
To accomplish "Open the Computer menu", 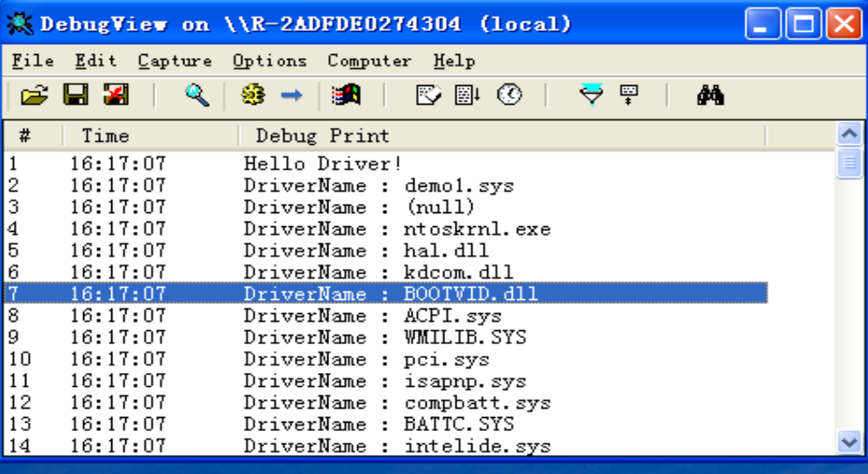I will click(x=369, y=61).
